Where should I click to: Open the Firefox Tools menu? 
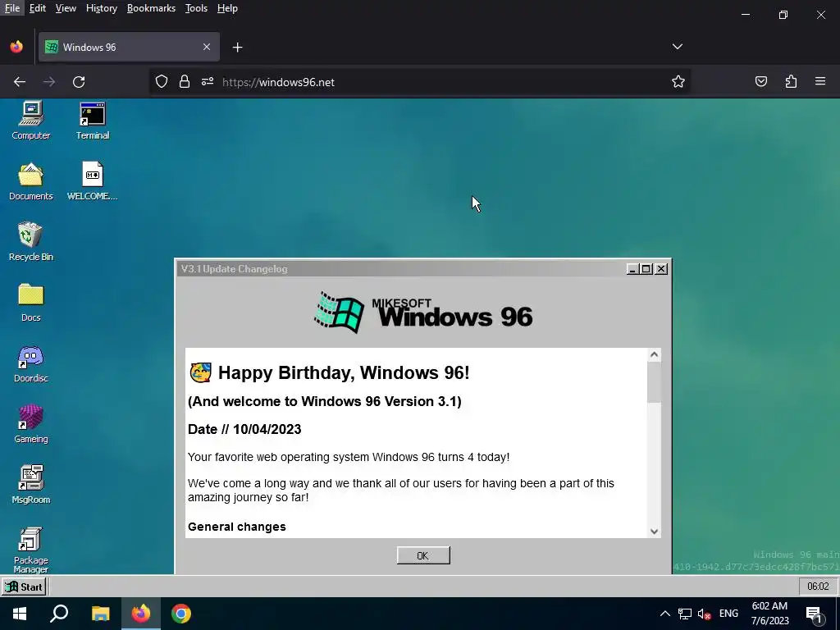[196, 8]
